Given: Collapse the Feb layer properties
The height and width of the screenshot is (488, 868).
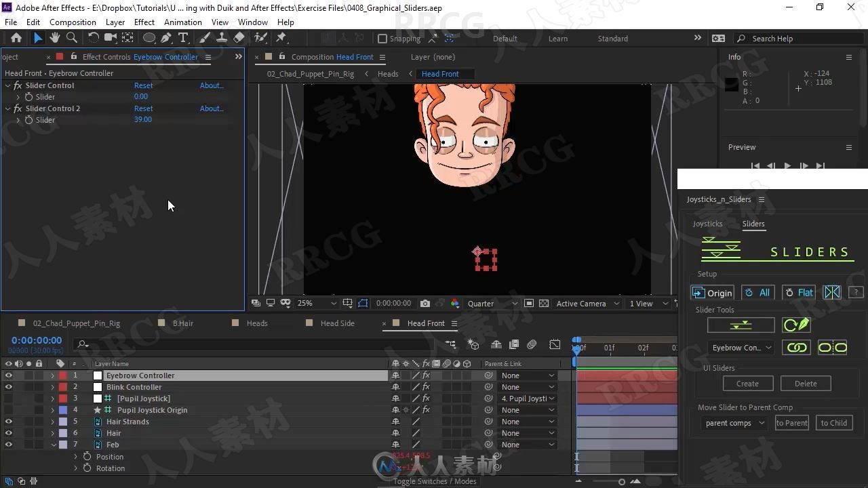Looking at the screenshot, I should click(54, 445).
